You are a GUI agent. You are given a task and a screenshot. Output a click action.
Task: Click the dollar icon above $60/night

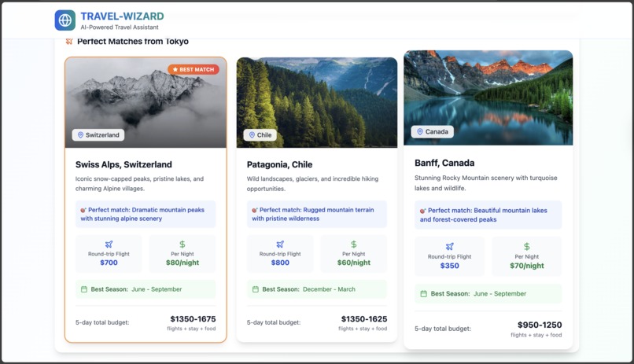pos(354,244)
